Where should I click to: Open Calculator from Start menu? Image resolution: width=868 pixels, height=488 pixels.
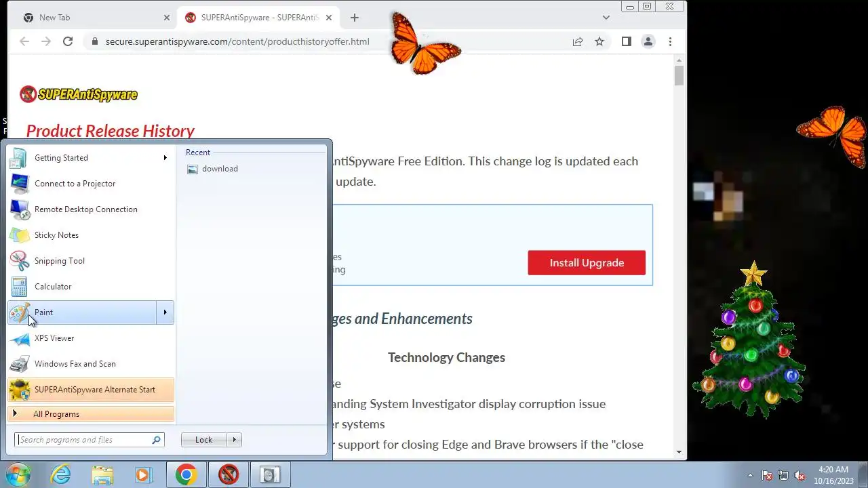pyautogui.click(x=91, y=287)
